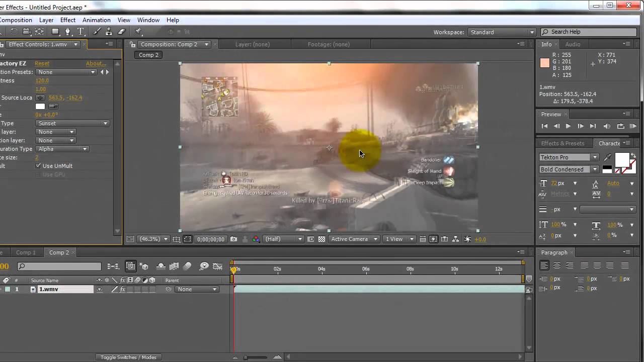Enable Motion Blur for all layers

pos(187,266)
